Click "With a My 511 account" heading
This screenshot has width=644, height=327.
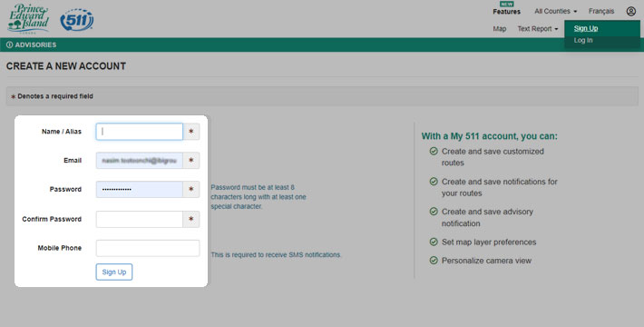490,136
